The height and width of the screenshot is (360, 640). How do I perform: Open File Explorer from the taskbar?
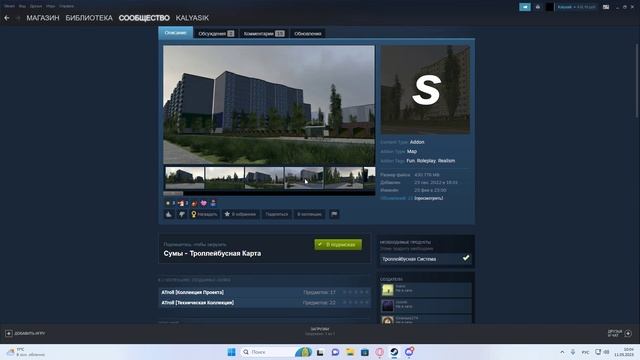pyautogui.click(x=350, y=352)
